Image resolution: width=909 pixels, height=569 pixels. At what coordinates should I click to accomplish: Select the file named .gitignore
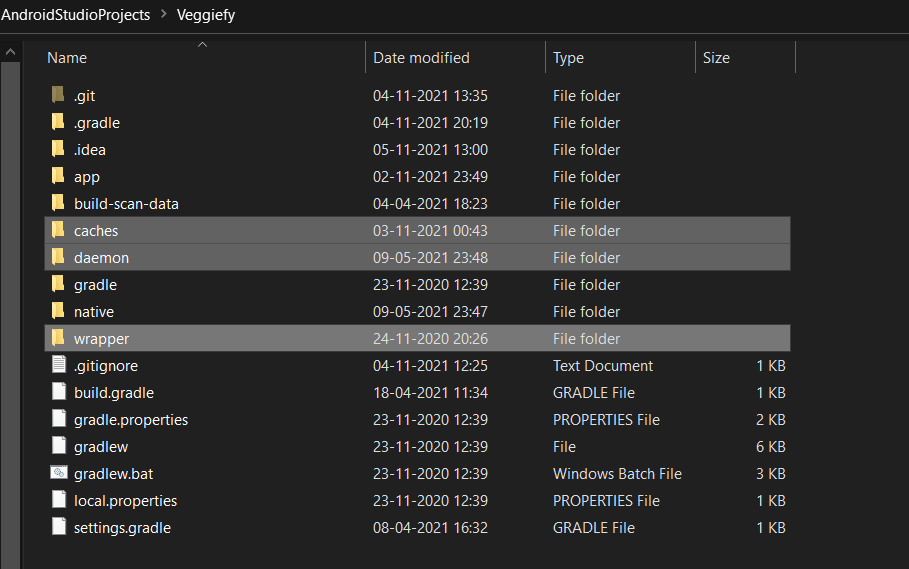[106, 366]
